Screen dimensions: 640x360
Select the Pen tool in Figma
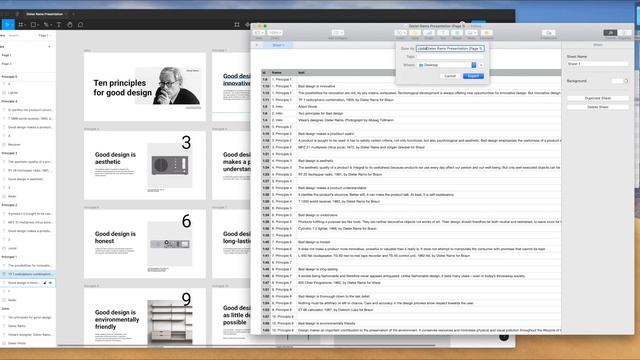[x=47, y=24]
